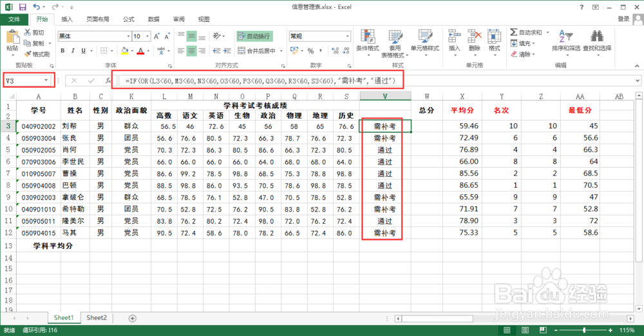Expand Merge and Center 合并后居中 options

coord(281,50)
